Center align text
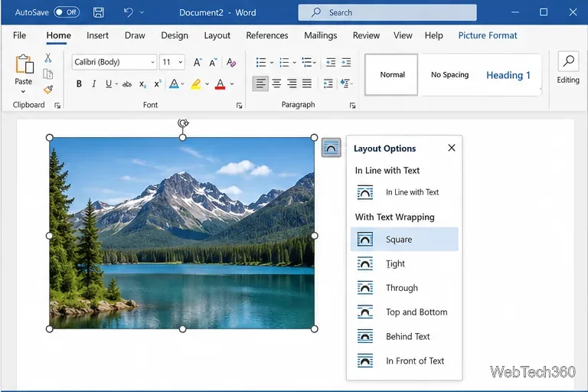588x392 pixels. tap(276, 83)
